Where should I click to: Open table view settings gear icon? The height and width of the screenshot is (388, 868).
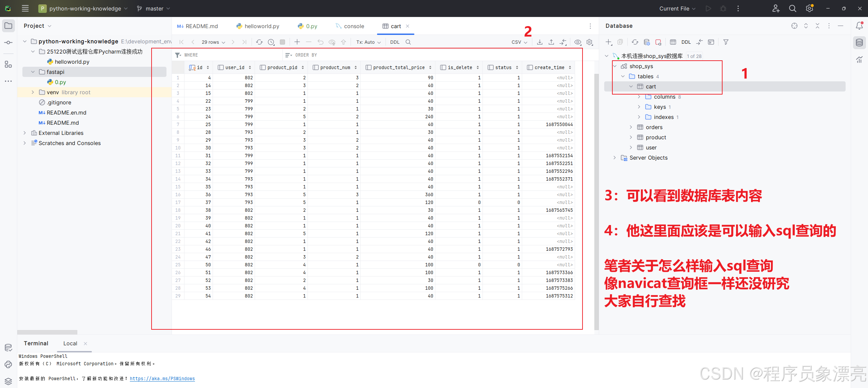click(590, 42)
